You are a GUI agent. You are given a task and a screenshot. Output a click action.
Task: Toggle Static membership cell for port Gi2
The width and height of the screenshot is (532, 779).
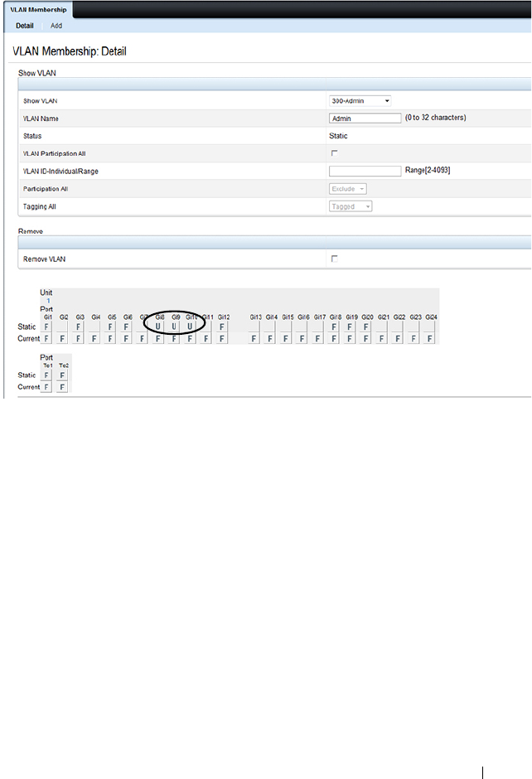(62, 327)
